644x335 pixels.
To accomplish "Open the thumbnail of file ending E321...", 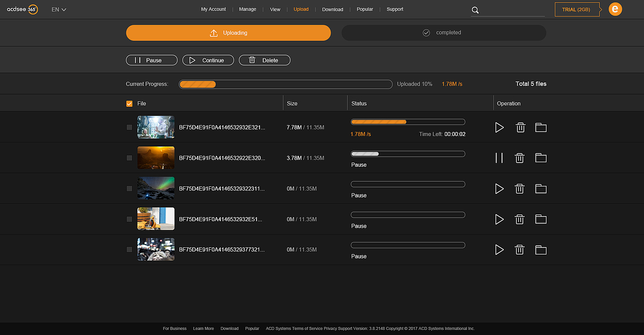I will [x=156, y=127].
